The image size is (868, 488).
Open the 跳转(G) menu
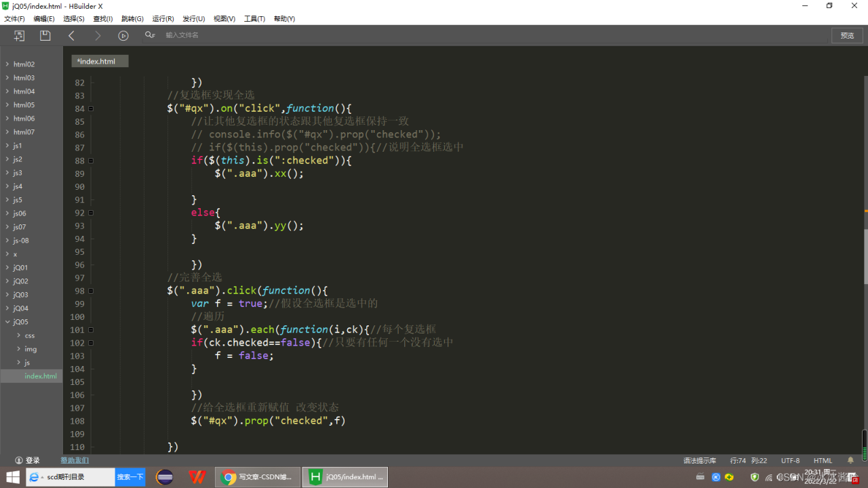pos(132,19)
